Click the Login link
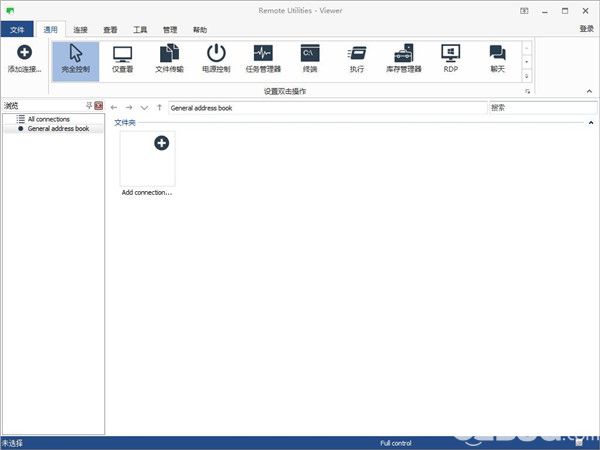Image resolution: width=600 pixels, height=450 pixels. [587, 29]
